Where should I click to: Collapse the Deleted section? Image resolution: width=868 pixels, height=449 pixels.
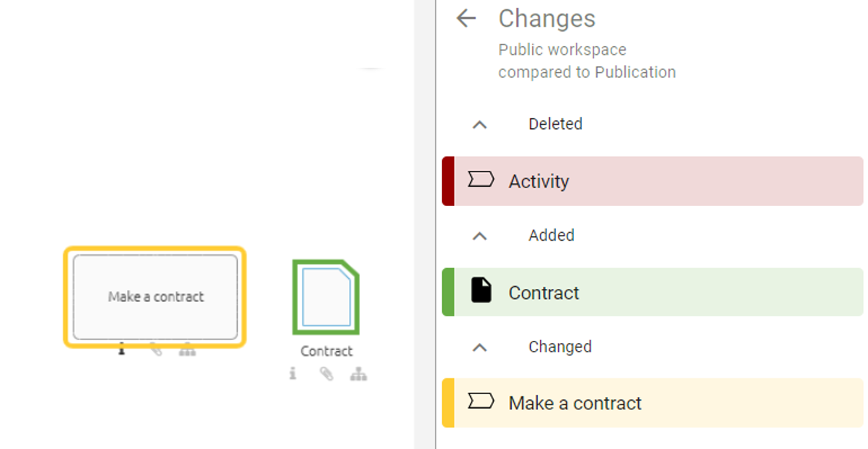479,124
